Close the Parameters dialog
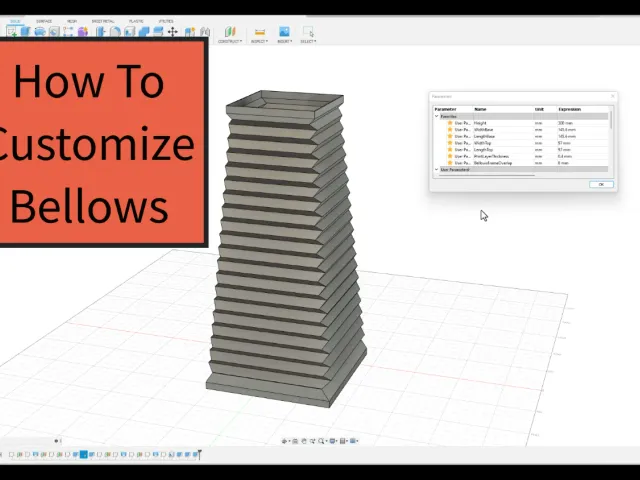The width and height of the screenshot is (640, 480). click(613, 96)
